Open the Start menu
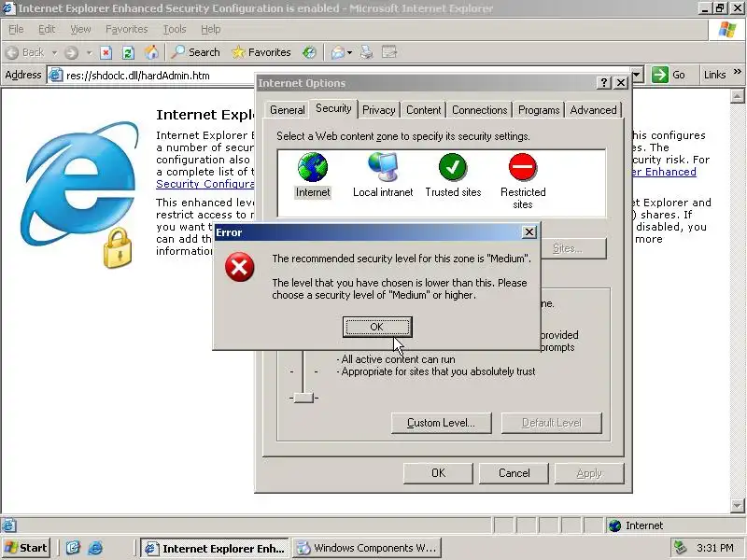747x560 pixels. 26,548
